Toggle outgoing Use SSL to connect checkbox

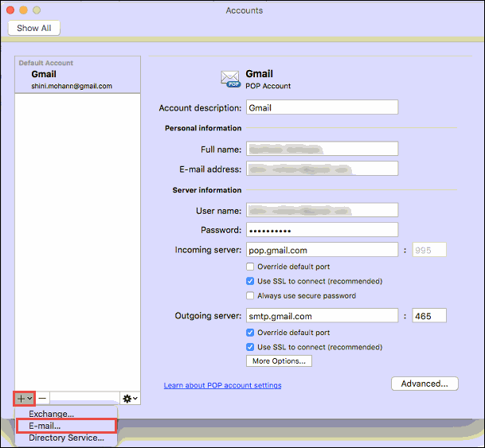[x=250, y=347]
